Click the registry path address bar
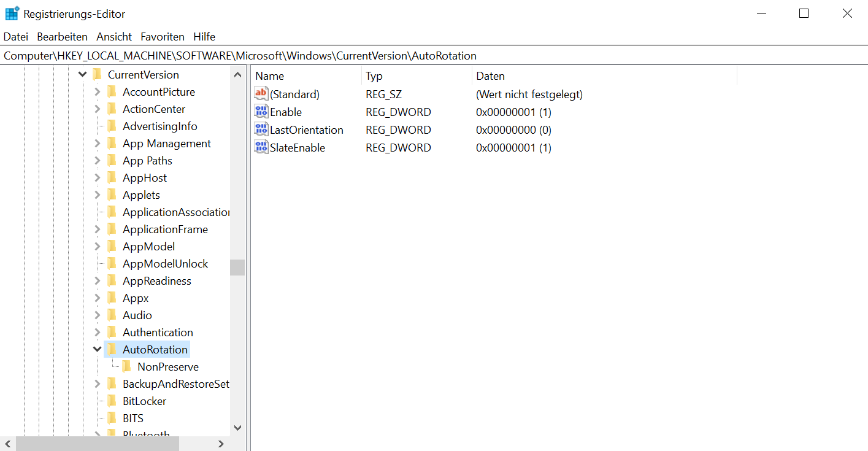This screenshot has width=868, height=451. [434, 55]
